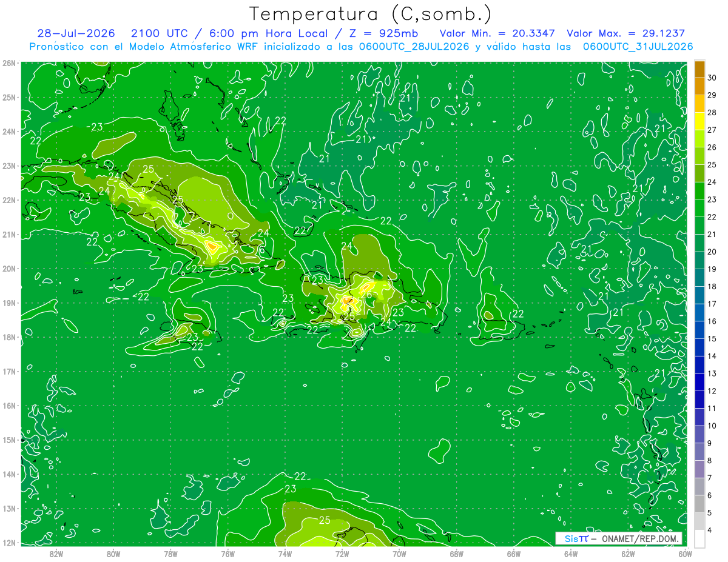Select the '0600UTC_31JUL2026' valid-until timestamp
The height and width of the screenshot is (562, 728).
[638, 47]
